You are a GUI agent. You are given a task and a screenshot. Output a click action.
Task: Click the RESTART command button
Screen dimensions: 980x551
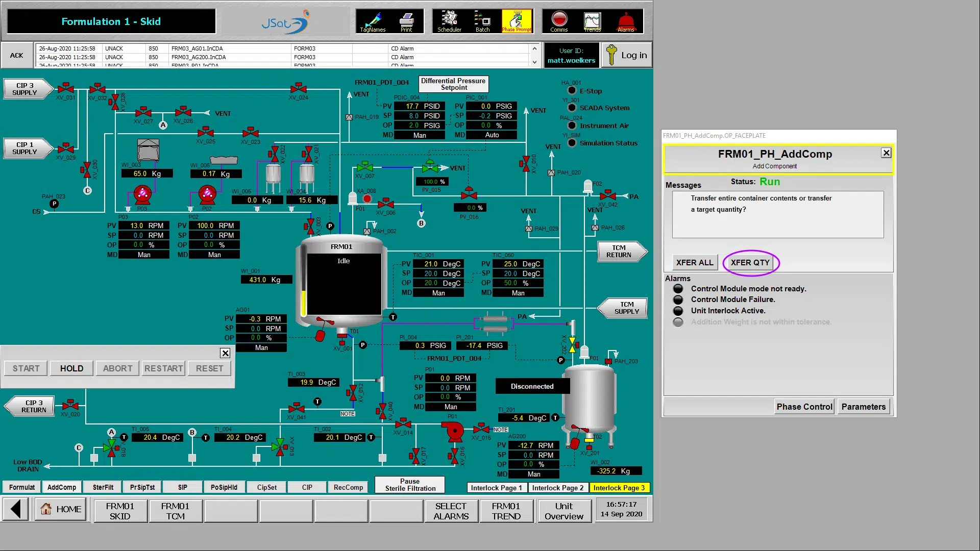point(163,368)
